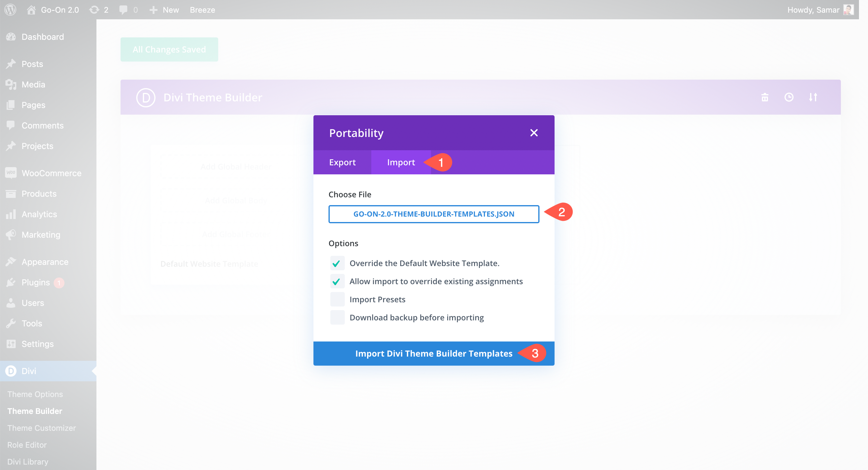Open Theme Builder history clock icon
Image resolution: width=868 pixels, height=470 pixels.
(789, 97)
